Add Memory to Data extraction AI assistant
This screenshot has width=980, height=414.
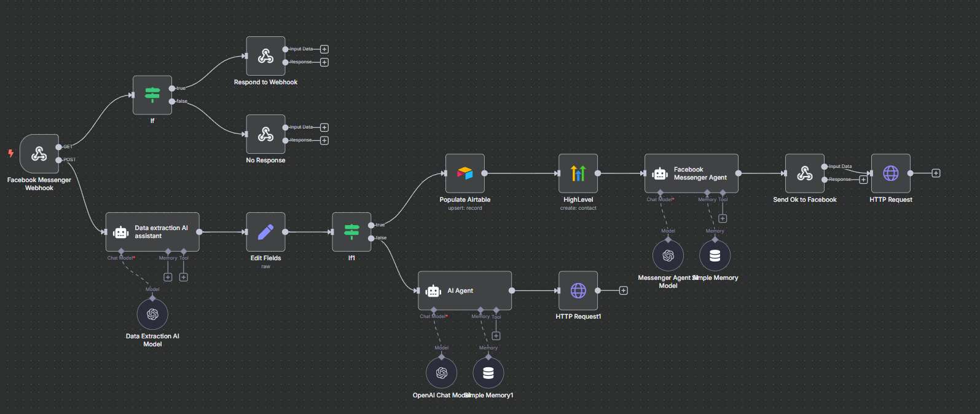click(x=168, y=277)
